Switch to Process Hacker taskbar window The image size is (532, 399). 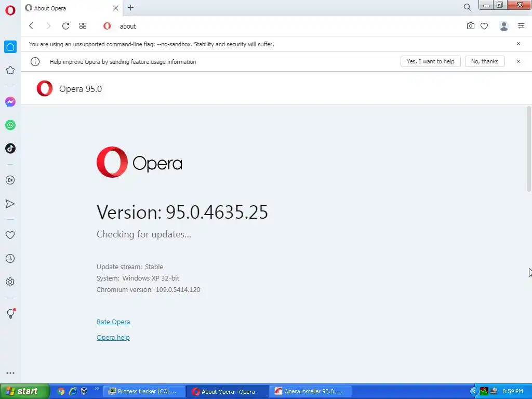pyautogui.click(x=144, y=392)
